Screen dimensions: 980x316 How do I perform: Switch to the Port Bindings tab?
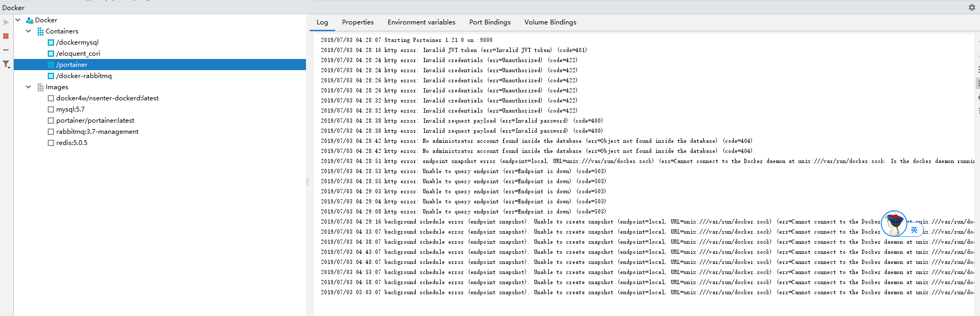click(x=490, y=22)
